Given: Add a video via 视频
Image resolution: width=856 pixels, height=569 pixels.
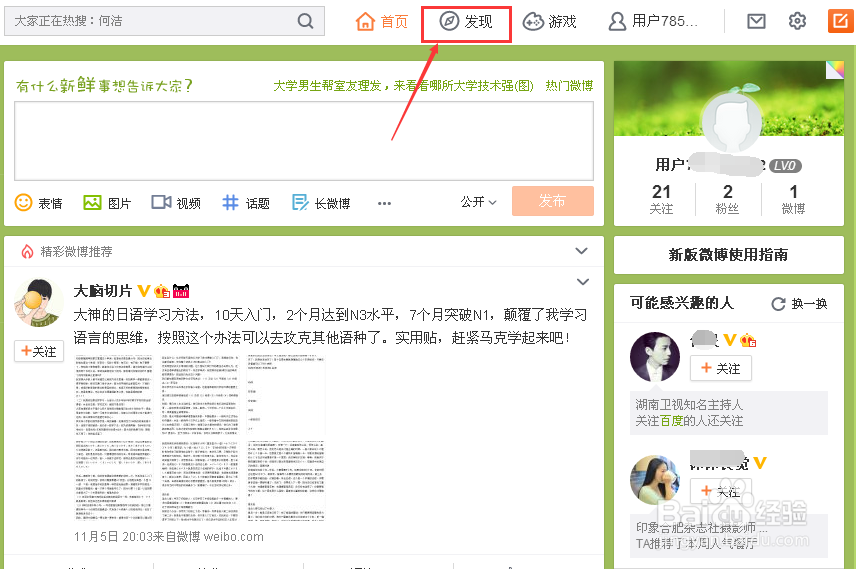Looking at the screenshot, I should [x=176, y=203].
